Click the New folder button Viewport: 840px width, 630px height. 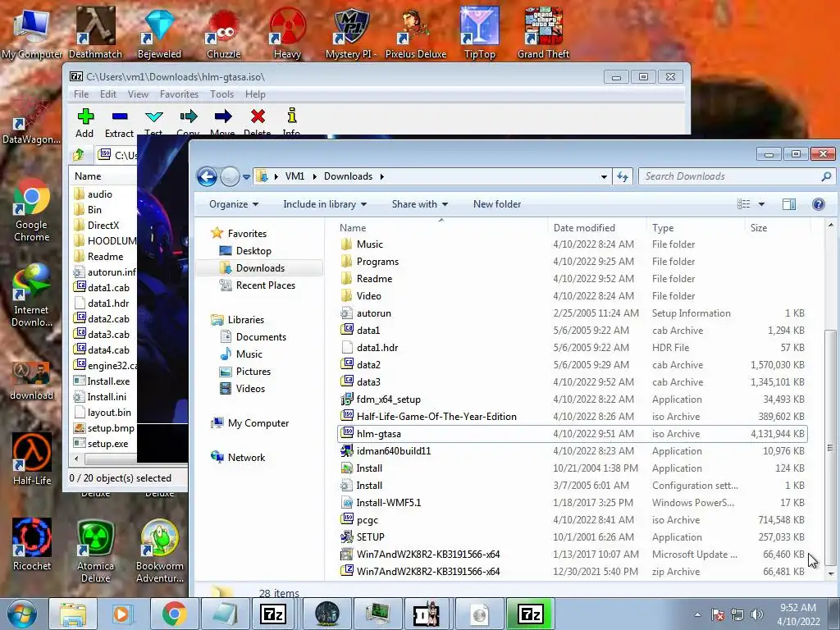pos(497,204)
